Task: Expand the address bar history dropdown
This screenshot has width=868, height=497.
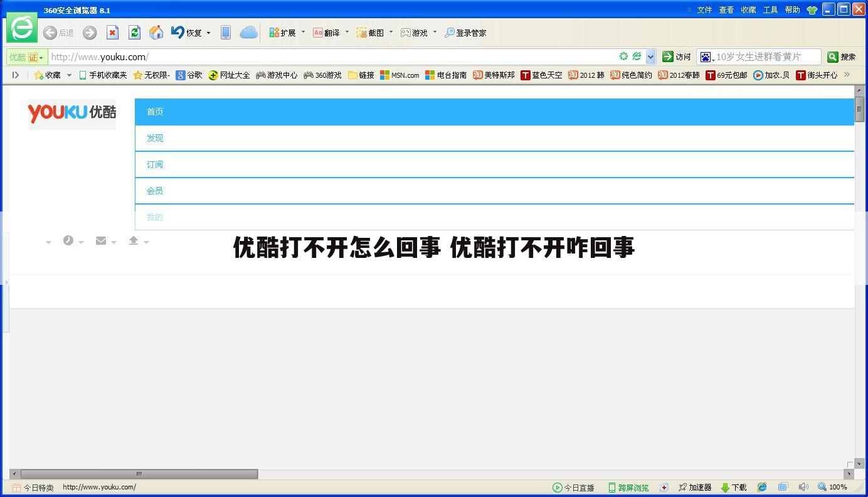Action: [650, 57]
